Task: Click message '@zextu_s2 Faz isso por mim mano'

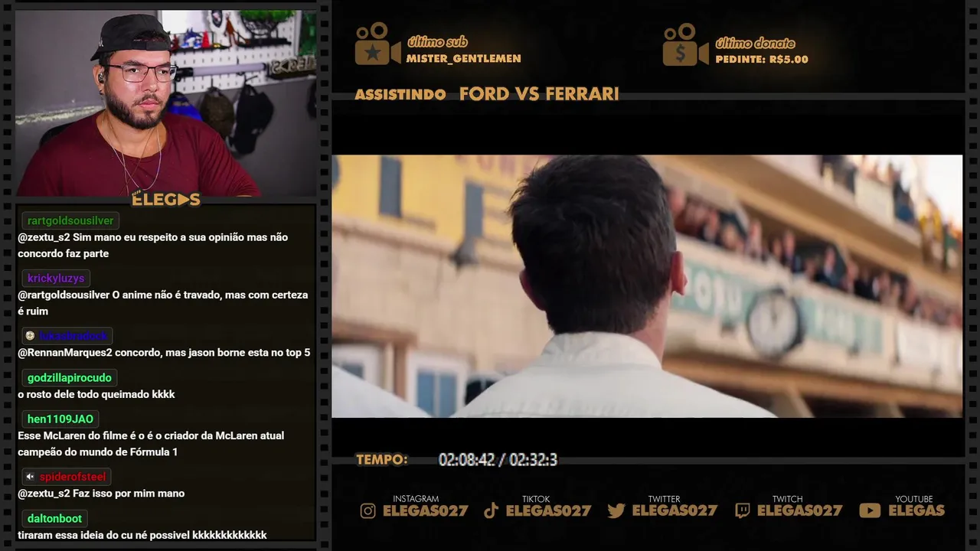Action: pos(101,494)
